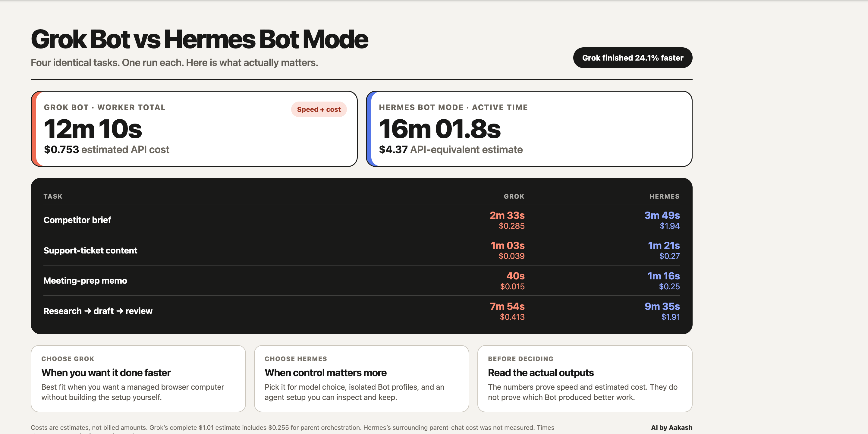Select the "Research → draft → review" row label

98,311
